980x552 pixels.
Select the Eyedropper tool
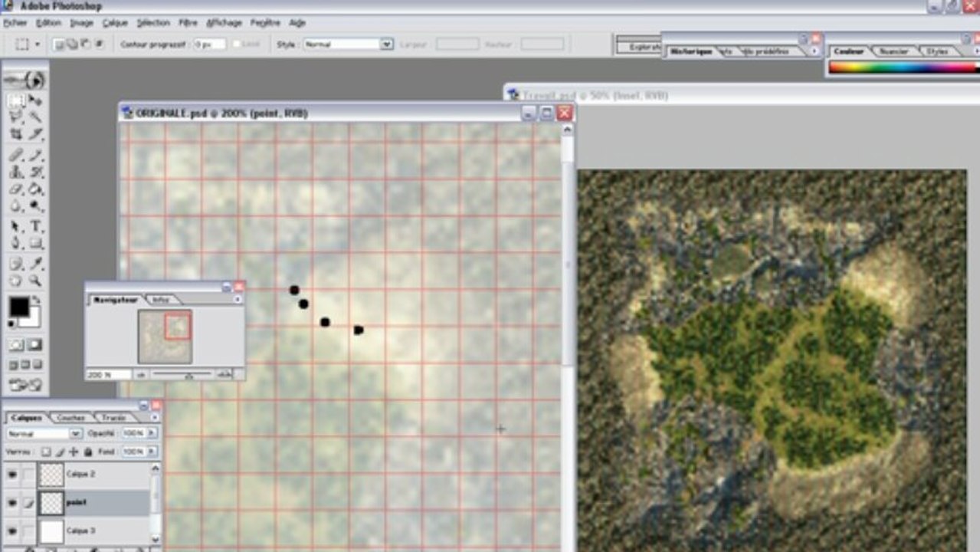point(35,264)
